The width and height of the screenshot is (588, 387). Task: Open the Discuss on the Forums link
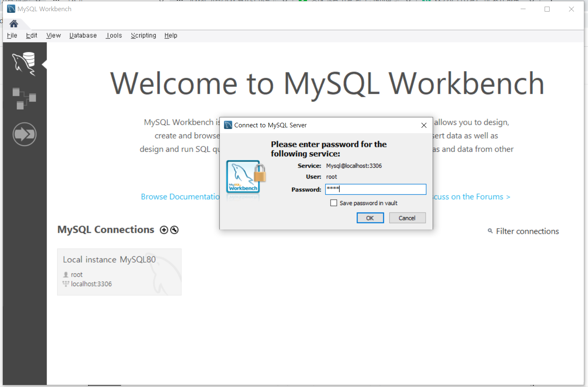471,197
